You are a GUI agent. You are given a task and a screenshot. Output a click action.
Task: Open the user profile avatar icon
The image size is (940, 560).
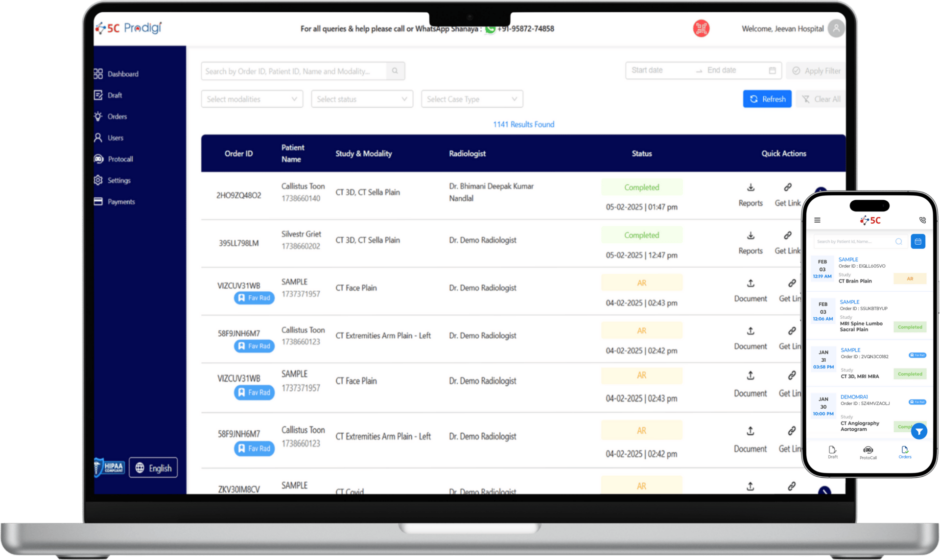(836, 28)
